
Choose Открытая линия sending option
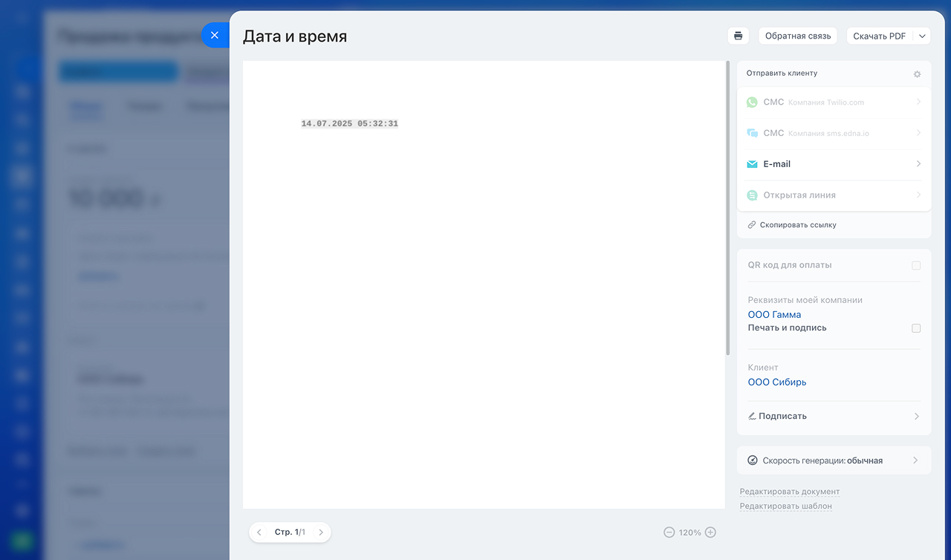point(834,195)
